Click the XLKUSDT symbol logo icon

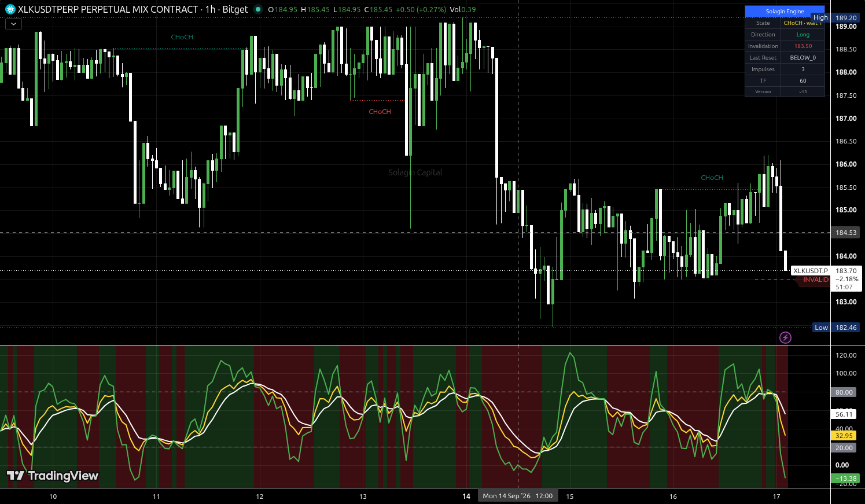point(10,9)
